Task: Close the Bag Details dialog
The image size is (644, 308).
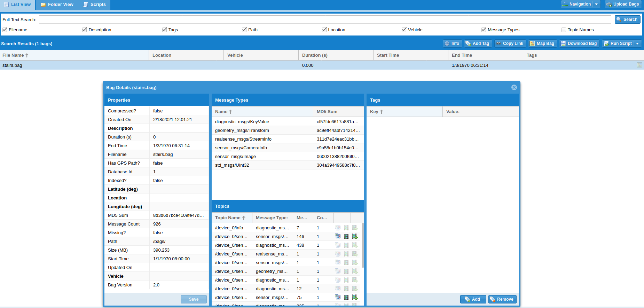Action: (514, 87)
